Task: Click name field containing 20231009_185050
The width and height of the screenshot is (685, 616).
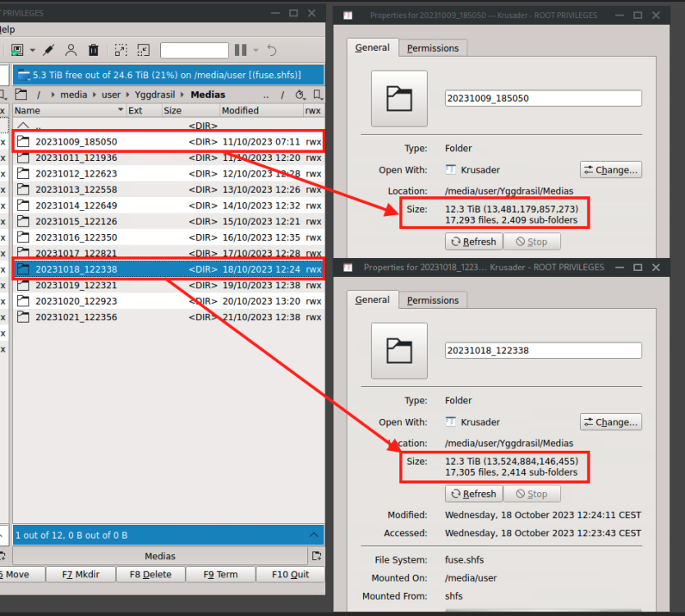Action: [x=544, y=99]
